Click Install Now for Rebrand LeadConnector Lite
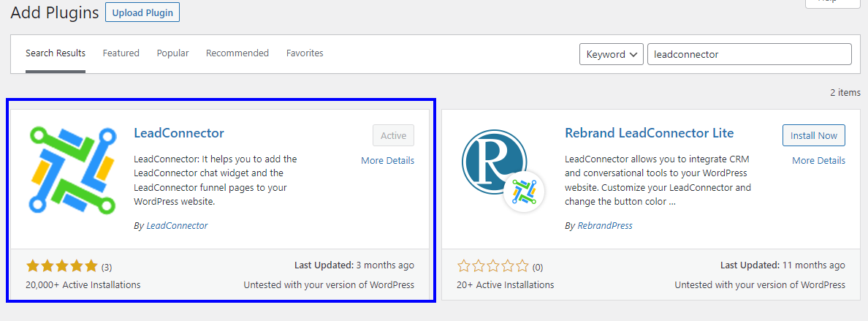 point(814,135)
